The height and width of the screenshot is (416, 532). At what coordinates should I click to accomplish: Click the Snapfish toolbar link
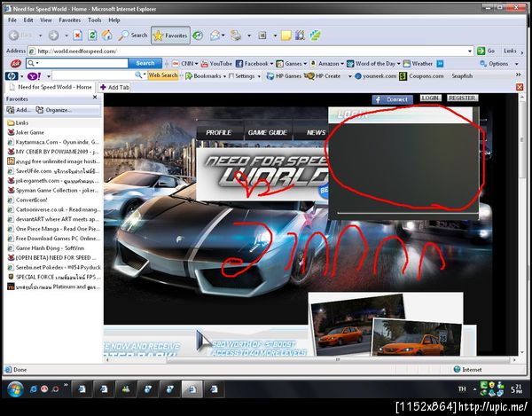pyautogui.click(x=462, y=76)
